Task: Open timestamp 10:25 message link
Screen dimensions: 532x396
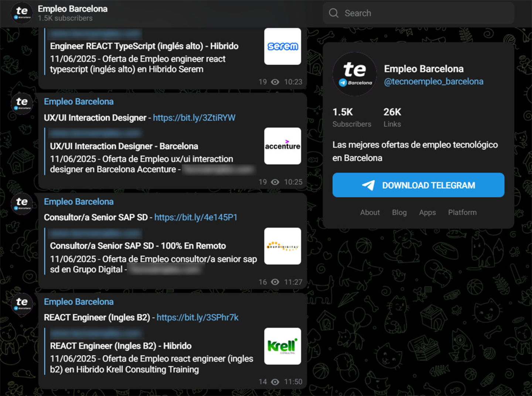Action: [x=293, y=182]
